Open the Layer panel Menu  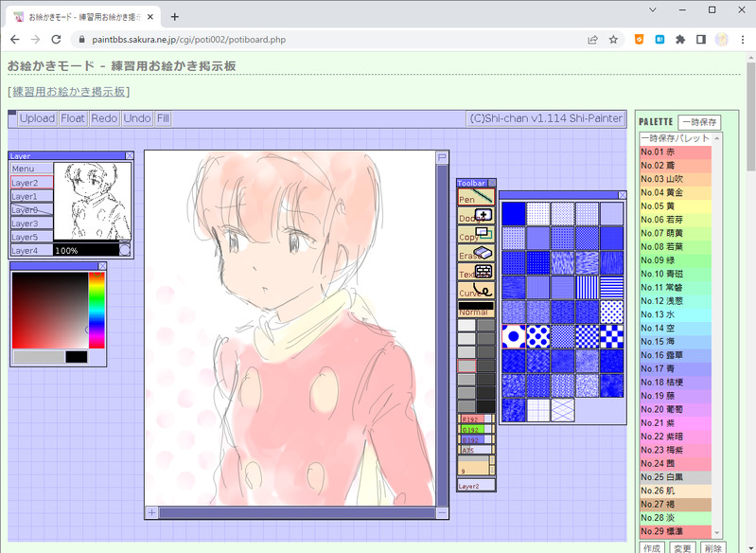click(32, 169)
